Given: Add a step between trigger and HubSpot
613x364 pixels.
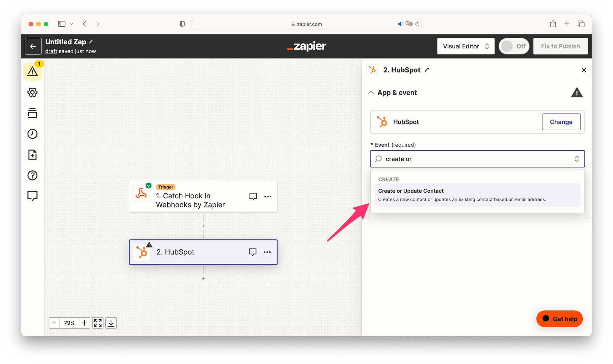Looking at the screenshot, I should tap(203, 226).
